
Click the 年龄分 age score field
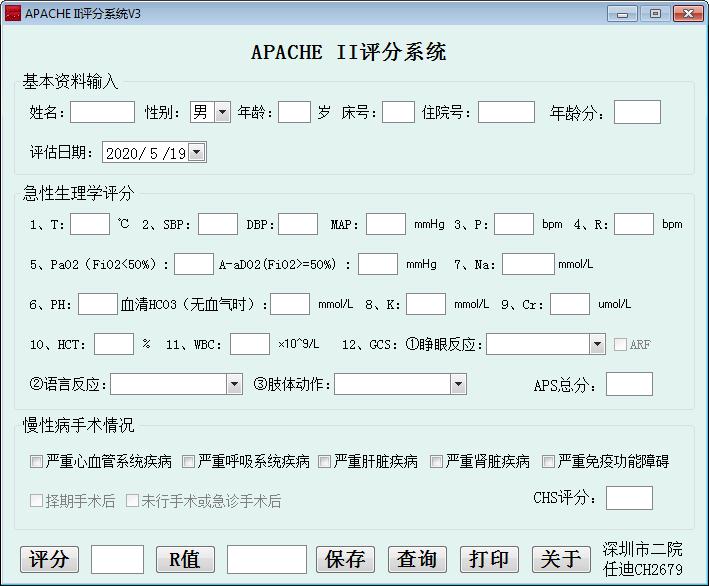(638, 112)
